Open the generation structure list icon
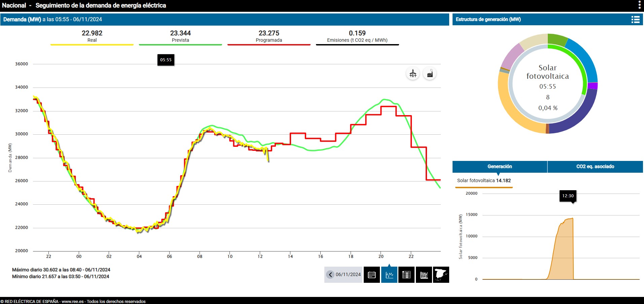The height and width of the screenshot is (304, 644). click(635, 20)
